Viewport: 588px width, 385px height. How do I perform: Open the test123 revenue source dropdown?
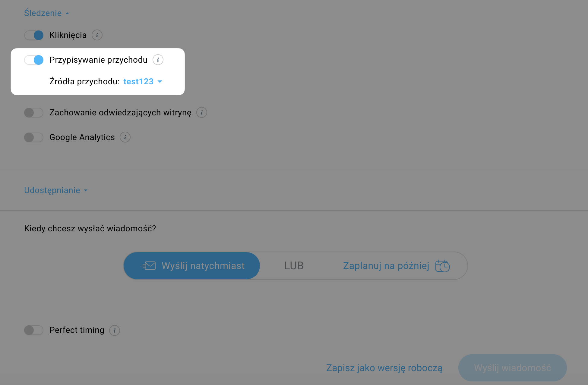pos(143,82)
